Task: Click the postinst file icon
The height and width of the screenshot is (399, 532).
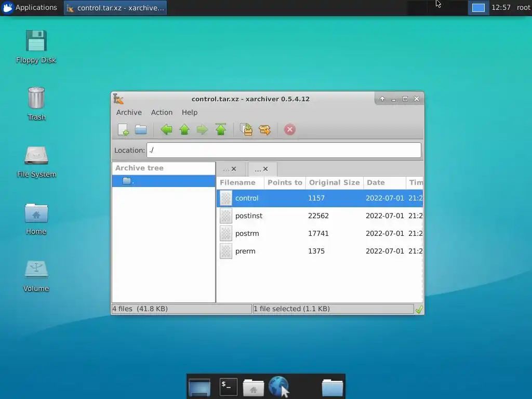Action: coord(226,216)
